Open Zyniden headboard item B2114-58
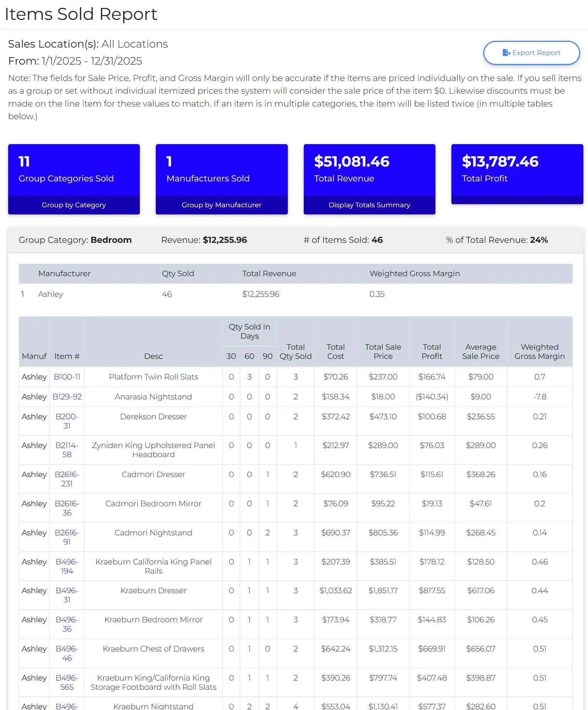Screen dimensions: 588x710 pos(67,450)
